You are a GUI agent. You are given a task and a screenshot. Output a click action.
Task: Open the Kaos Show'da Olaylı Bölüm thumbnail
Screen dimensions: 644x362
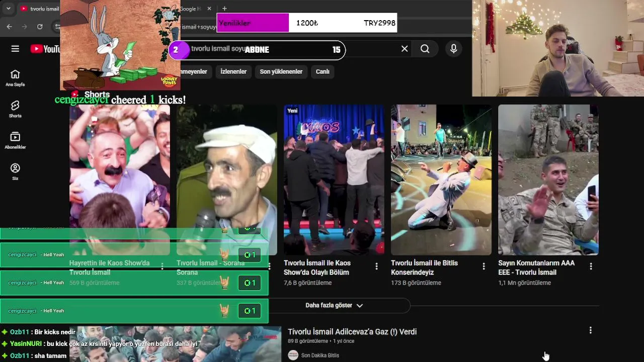[334, 179]
